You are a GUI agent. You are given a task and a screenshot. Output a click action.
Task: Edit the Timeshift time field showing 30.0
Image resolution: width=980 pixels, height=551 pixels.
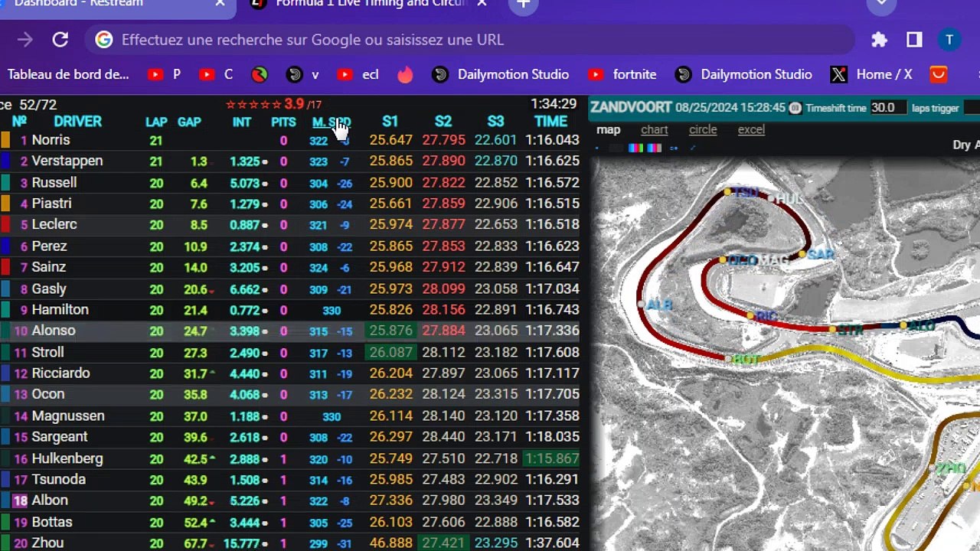[887, 108]
